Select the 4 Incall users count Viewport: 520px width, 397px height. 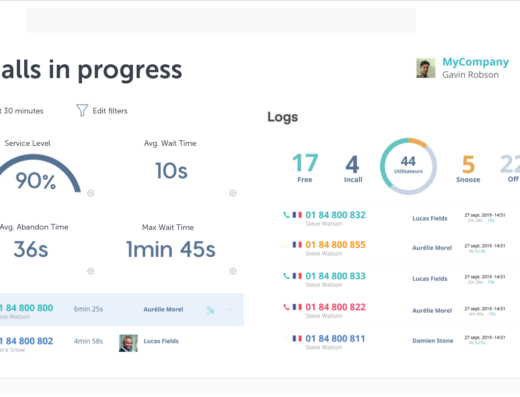tap(353, 169)
